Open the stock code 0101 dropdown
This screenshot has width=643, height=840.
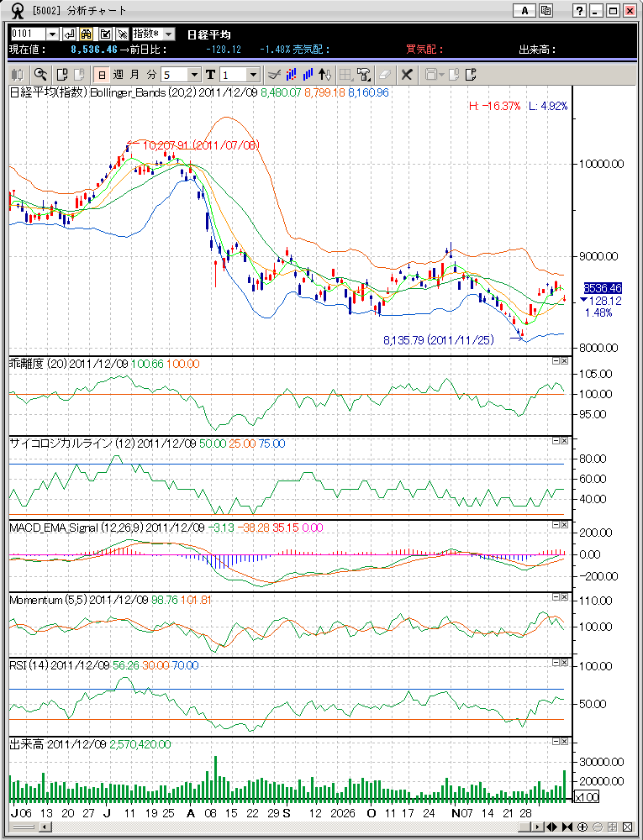click(53, 34)
